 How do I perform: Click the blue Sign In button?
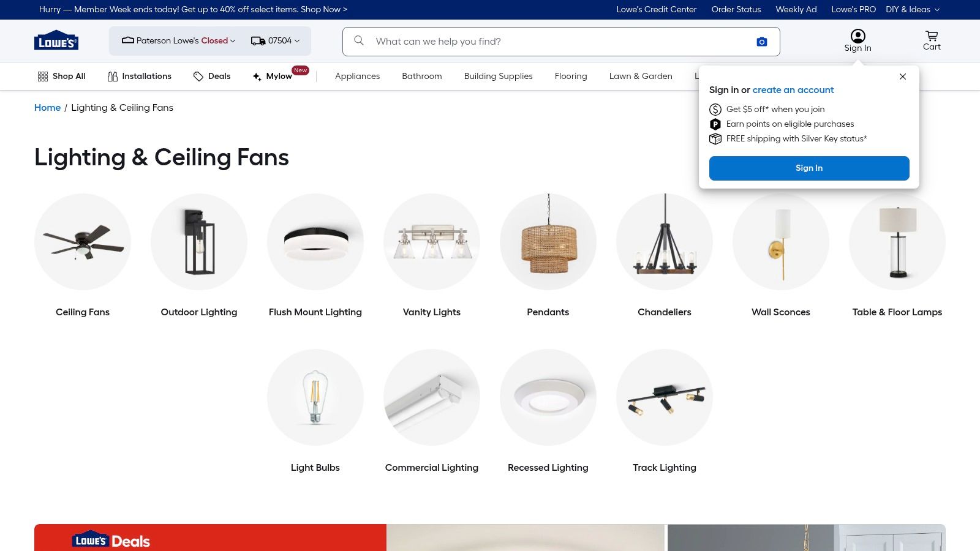click(x=809, y=168)
